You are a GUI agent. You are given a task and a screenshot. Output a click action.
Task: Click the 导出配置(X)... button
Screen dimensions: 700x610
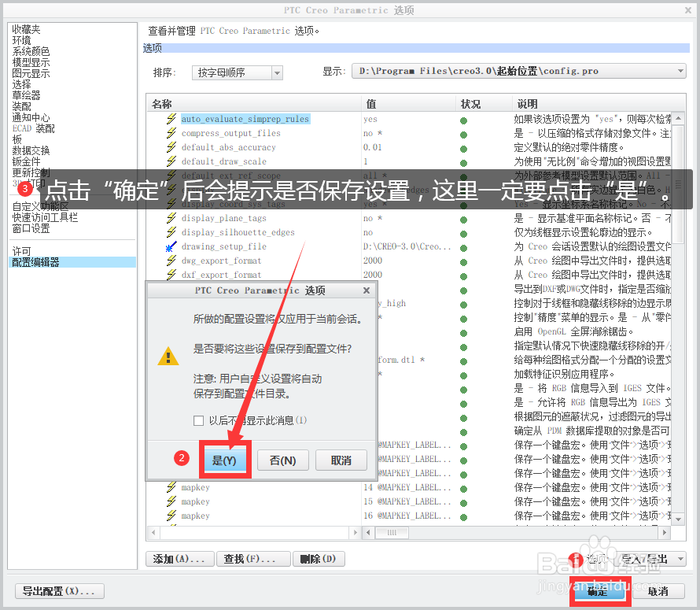tap(60, 591)
